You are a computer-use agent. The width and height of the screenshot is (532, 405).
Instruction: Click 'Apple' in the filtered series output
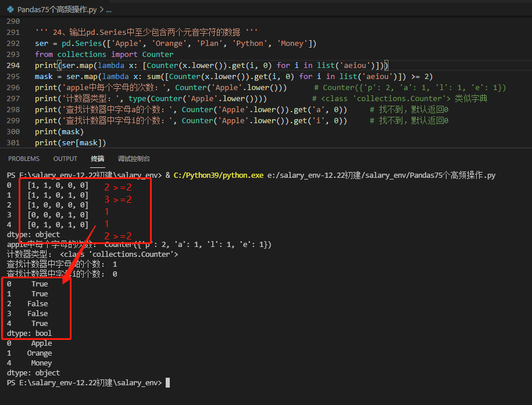point(41,343)
